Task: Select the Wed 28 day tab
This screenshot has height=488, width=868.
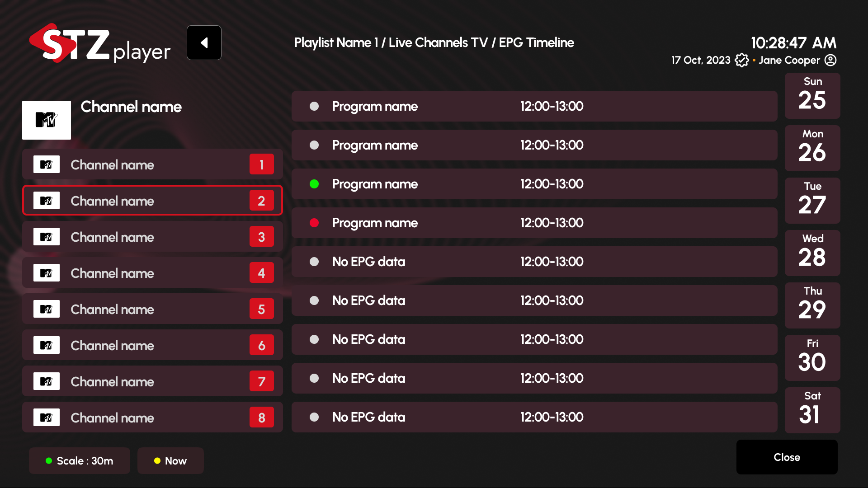Action: point(812,253)
